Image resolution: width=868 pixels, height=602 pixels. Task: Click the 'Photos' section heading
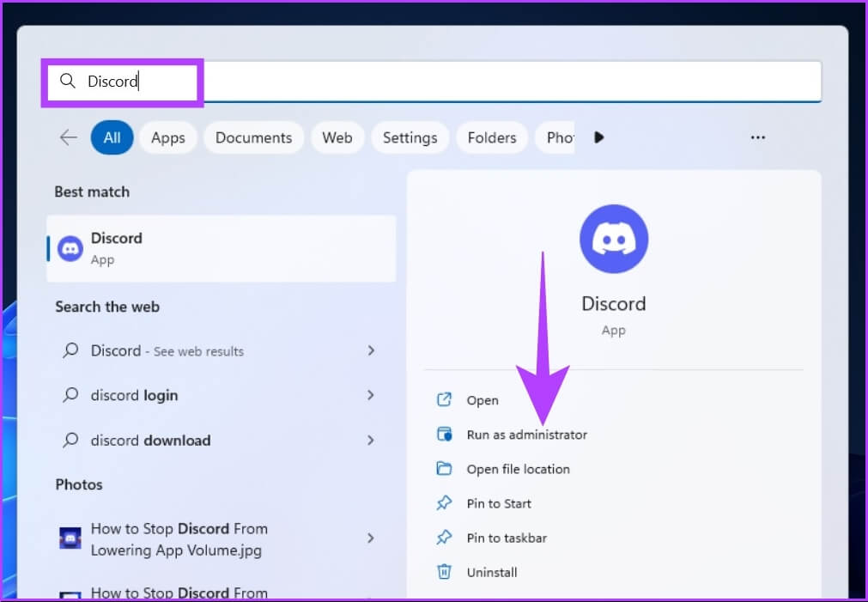tap(79, 484)
